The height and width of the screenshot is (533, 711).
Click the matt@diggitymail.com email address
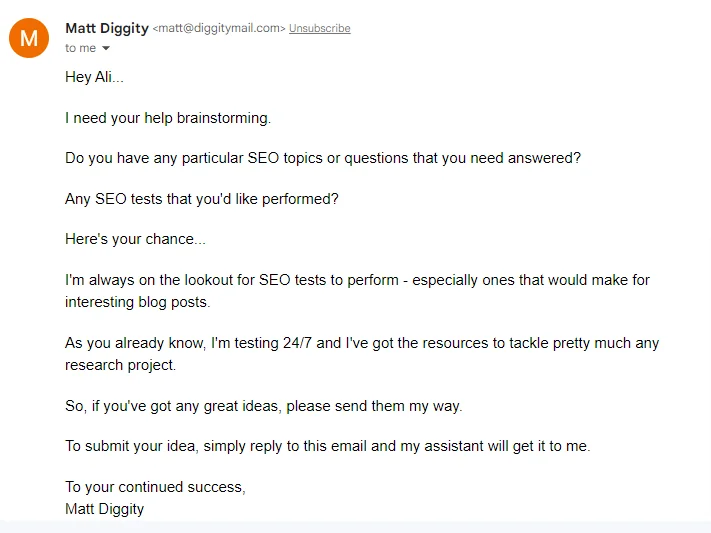pos(219,29)
